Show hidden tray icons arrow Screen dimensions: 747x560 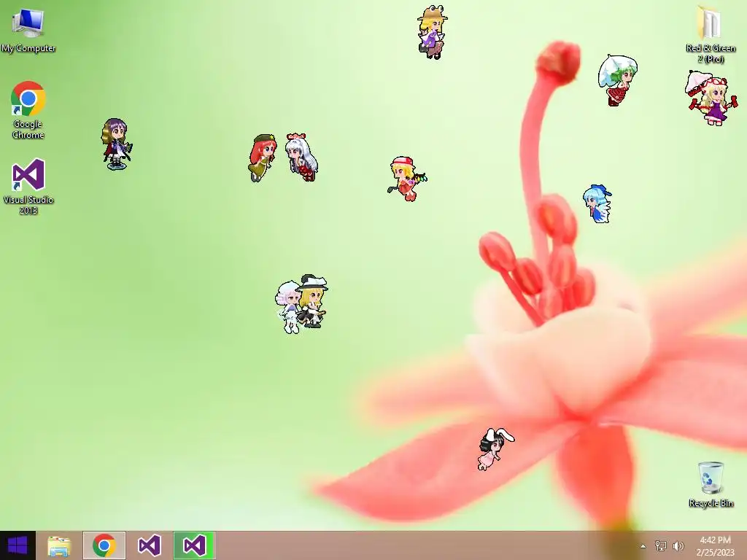643,546
